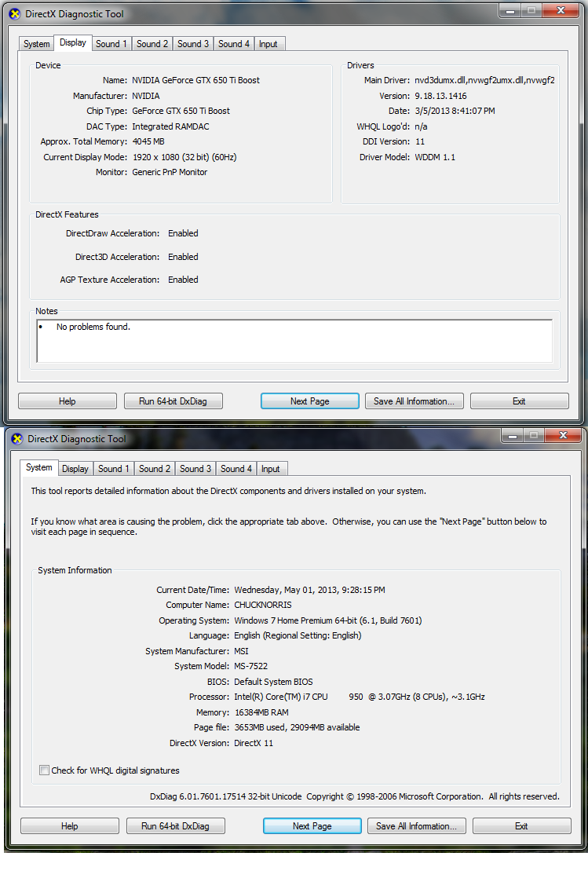Click Exit button in bottom window
Viewport: 588px width, 871px height.
pos(521,826)
